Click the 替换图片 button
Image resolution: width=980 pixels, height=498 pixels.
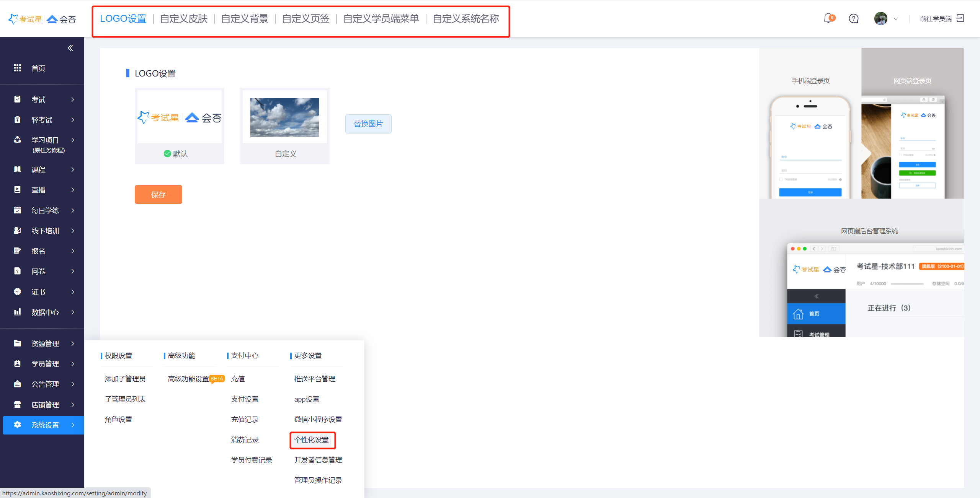368,124
